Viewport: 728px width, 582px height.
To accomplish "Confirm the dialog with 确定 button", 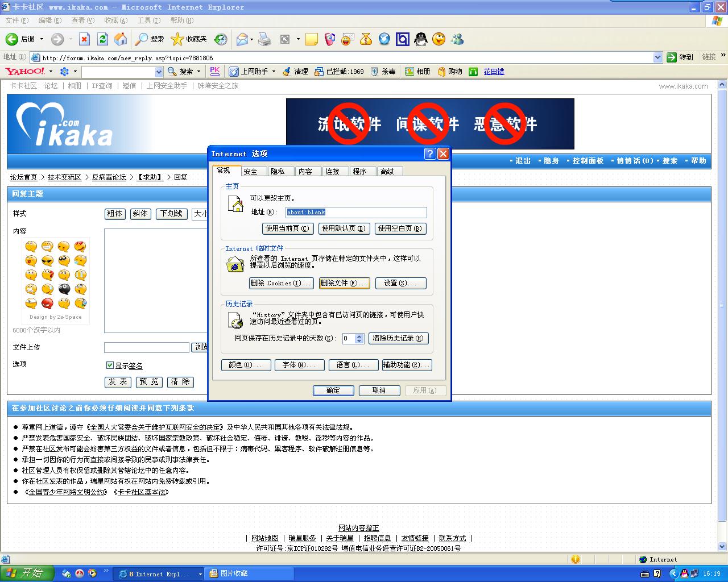I will pos(333,390).
